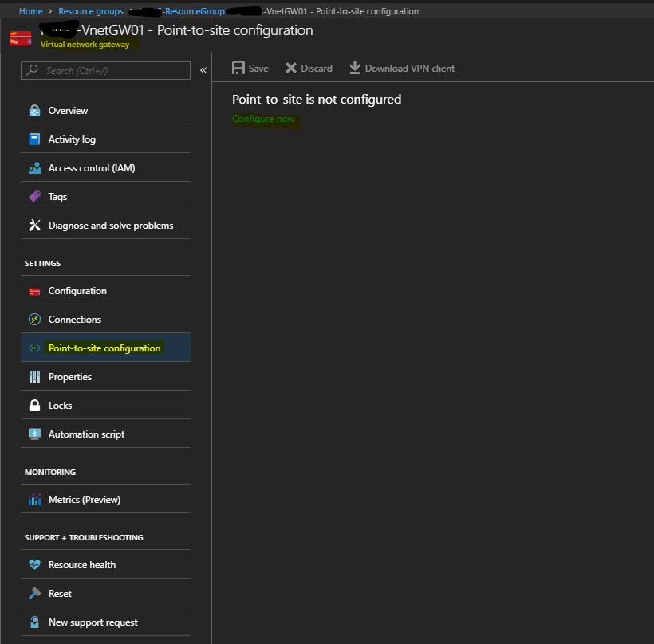Click the Activity log icon
This screenshot has width=654, height=644.
click(34, 139)
